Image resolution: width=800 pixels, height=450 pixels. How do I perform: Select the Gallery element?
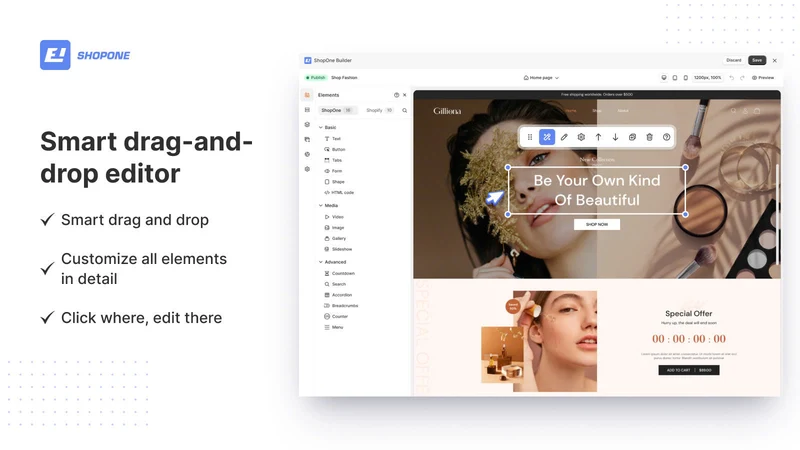pyautogui.click(x=335, y=238)
